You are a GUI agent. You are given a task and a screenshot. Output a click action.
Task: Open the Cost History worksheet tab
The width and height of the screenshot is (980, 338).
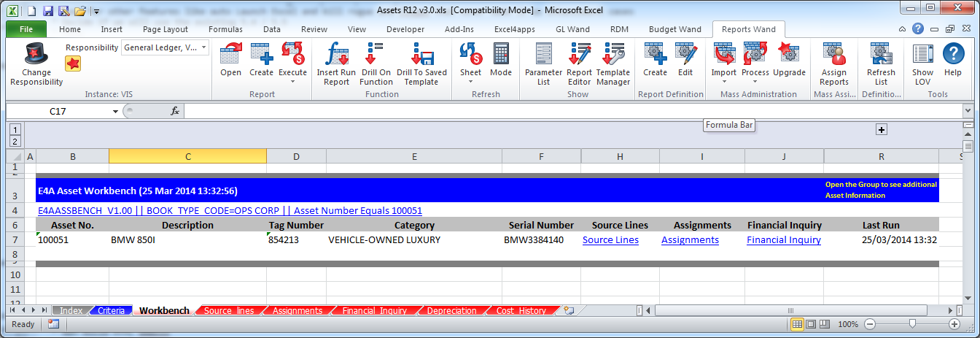[521, 310]
